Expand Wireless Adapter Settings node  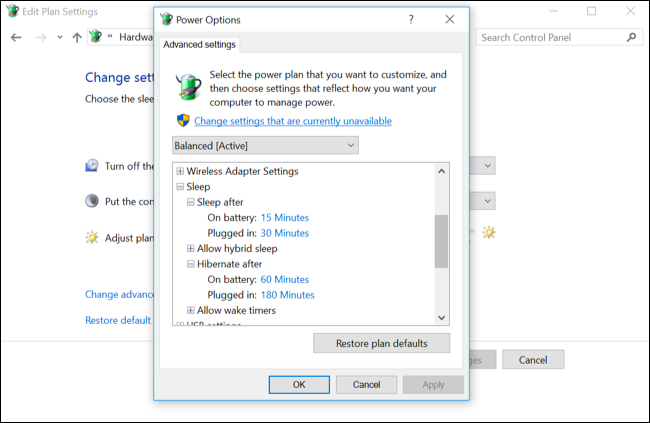(x=180, y=171)
